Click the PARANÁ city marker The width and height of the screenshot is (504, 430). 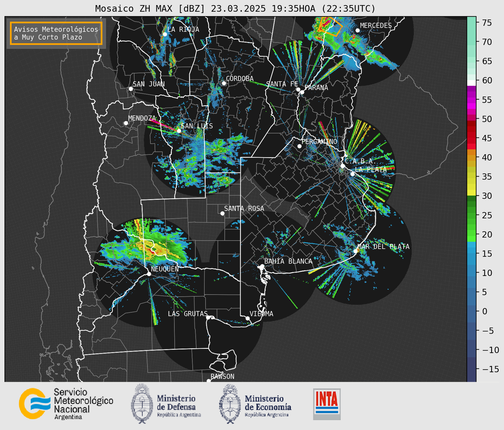[x=302, y=92]
